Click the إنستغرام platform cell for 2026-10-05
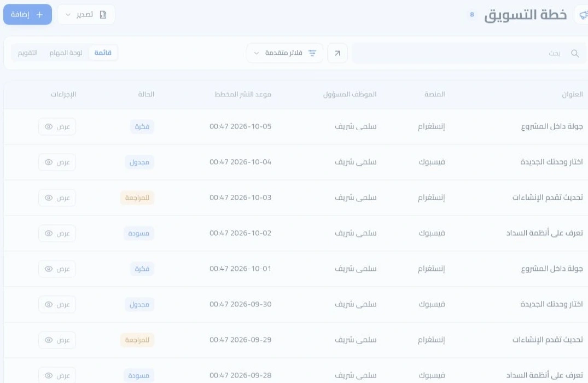588x383 pixels. pyautogui.click(x=432, y=127)
